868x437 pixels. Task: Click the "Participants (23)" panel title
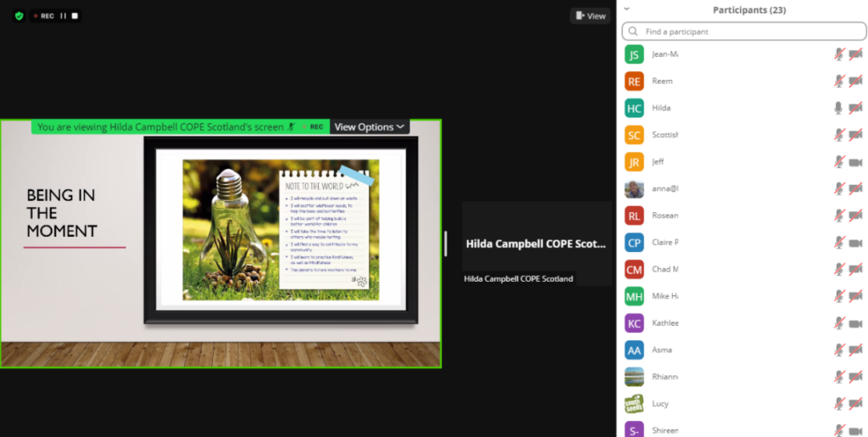pos(749,10)
